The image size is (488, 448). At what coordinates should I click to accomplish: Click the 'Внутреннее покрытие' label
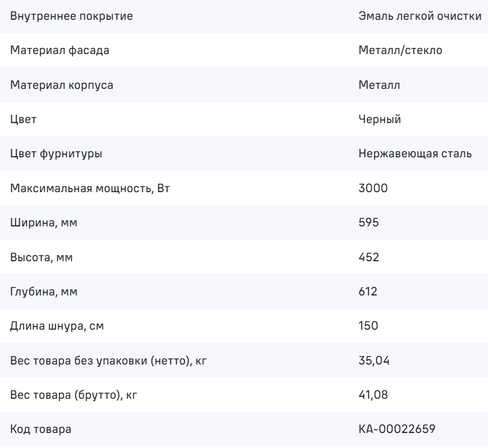[x=71, y=16]
